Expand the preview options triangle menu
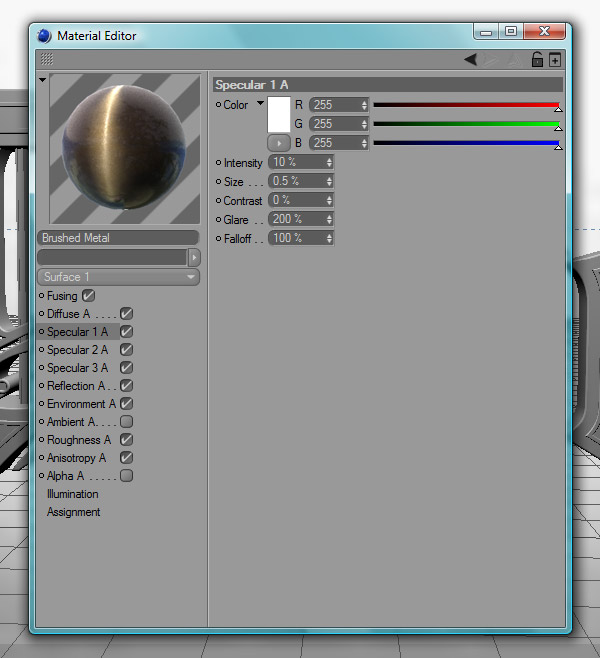The image size is (600, 658). (x=42, y=79)
